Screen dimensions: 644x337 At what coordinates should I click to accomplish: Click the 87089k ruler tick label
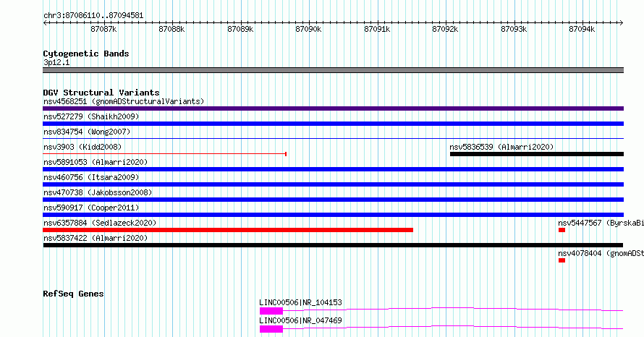pos(240,29)
